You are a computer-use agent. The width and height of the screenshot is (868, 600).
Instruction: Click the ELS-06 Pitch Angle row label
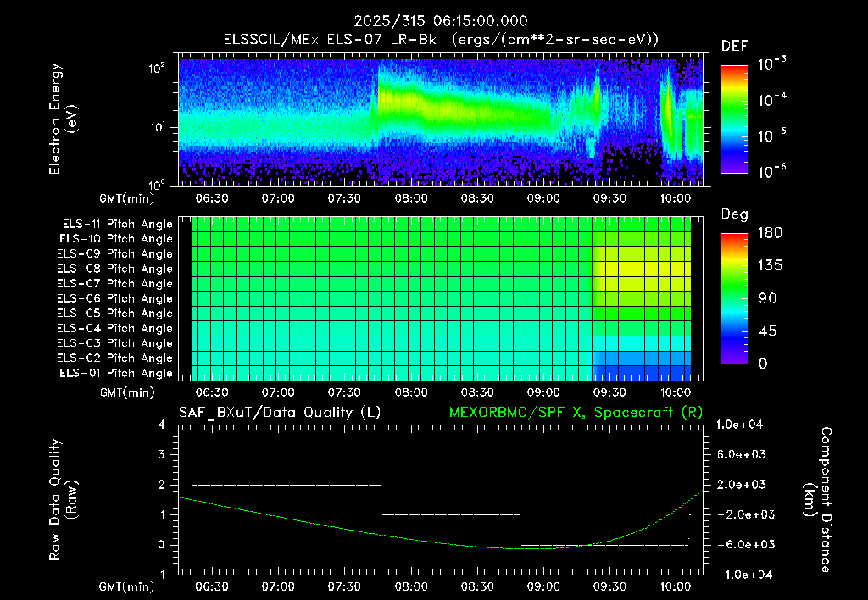[114, 299]
